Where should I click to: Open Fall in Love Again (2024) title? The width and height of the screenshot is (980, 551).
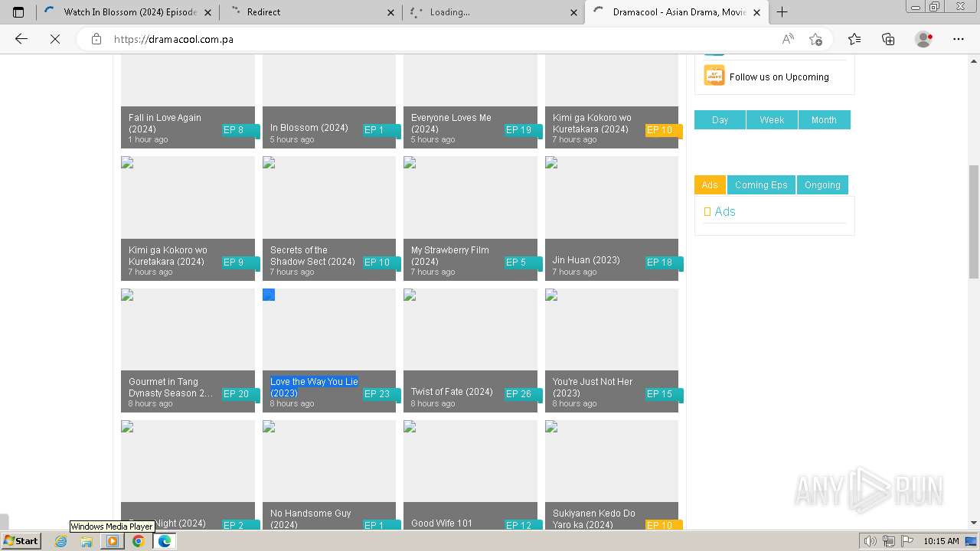tap(165, 123)
